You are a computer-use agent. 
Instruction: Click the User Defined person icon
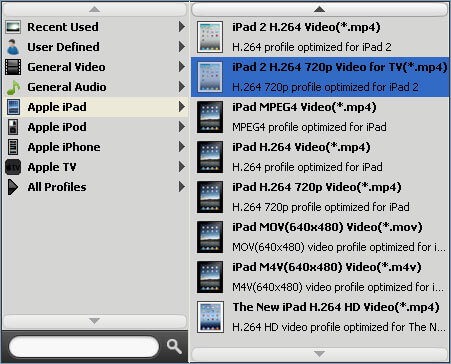(13, 47)
